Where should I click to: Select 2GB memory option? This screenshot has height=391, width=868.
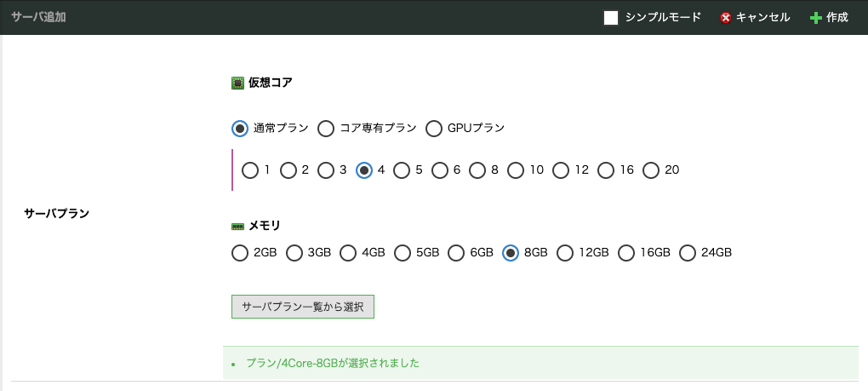(x=240, y=253)
